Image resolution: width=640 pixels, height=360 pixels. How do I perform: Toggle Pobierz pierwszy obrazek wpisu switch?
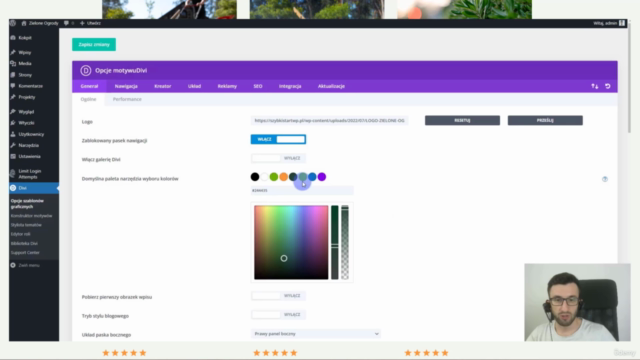278,296
